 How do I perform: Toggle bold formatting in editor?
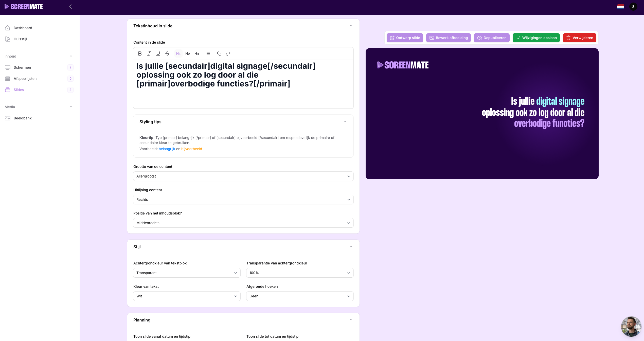(140, 53)
